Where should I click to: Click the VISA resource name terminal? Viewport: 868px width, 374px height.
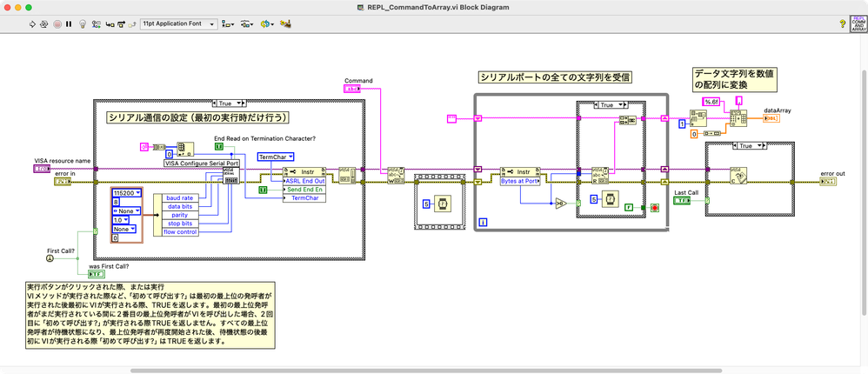pyautogui.click(x=42, y=168)
